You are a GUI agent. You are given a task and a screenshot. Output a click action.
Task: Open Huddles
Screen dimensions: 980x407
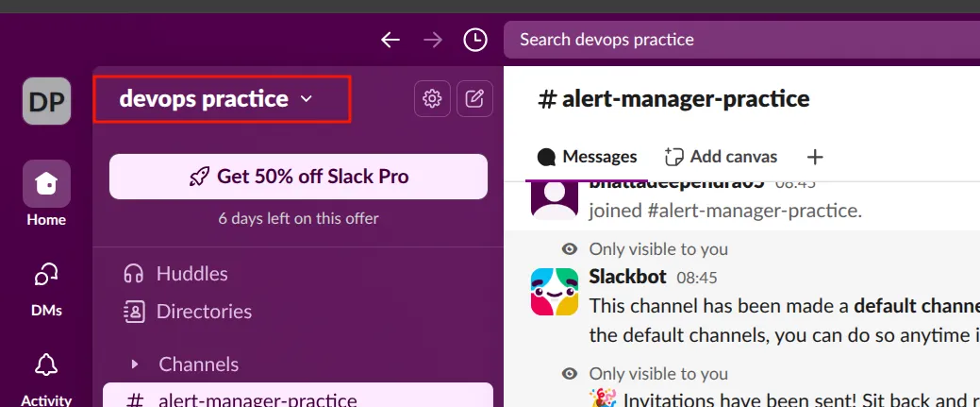[x=175, y=274]
